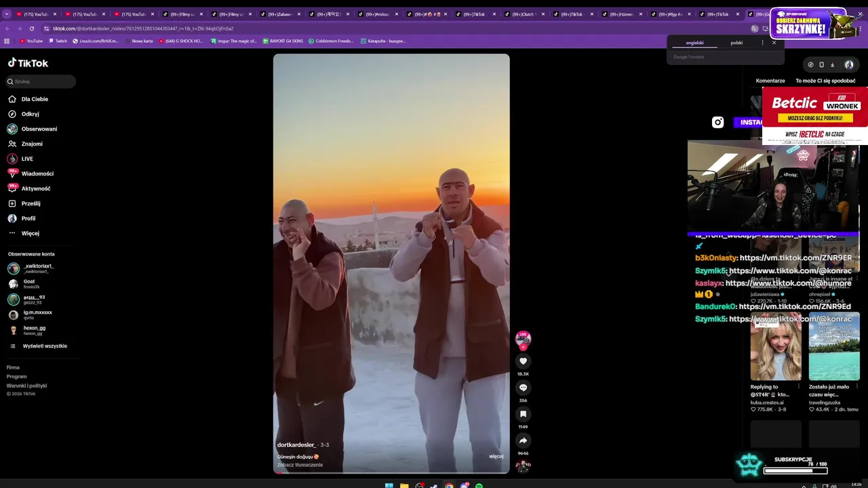This screenshot has width=868, height=488.
Task: Save video with bookmark icon
Action: coord(523,414)
